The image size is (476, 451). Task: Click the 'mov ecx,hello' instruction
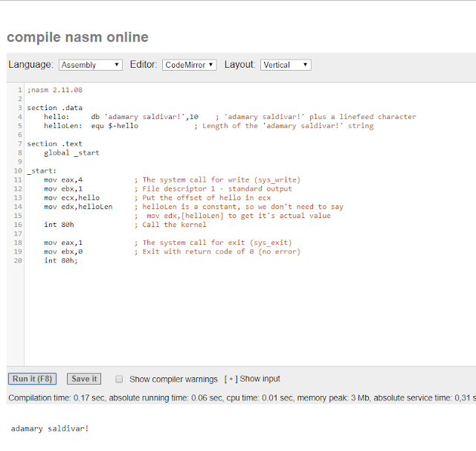(x=71, y=198)
